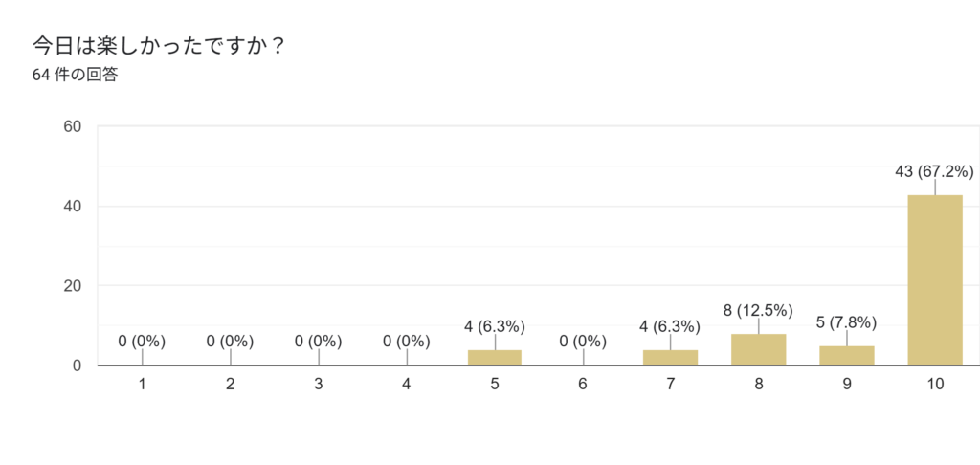Click the "0 (0%)" label above rating 3
The image size is (980, 465).
pos(318,341)
